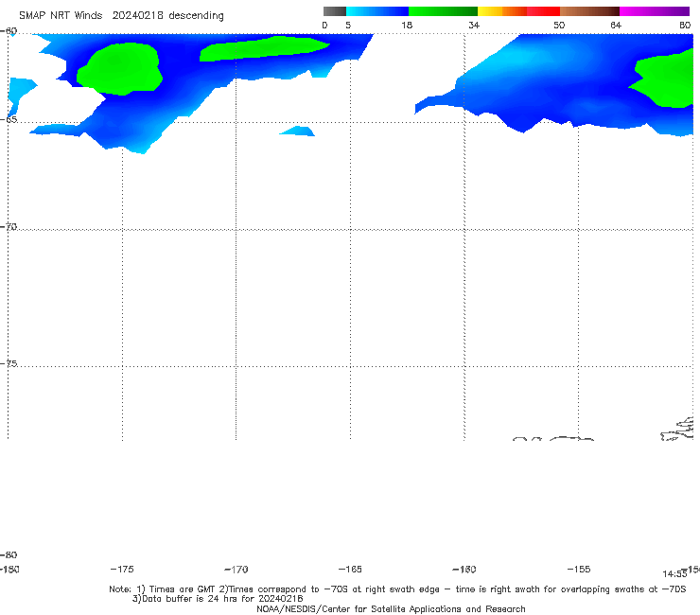Click the -65 latitude axis label
Viewport: 700px width, 615px height.
(9, 119)
